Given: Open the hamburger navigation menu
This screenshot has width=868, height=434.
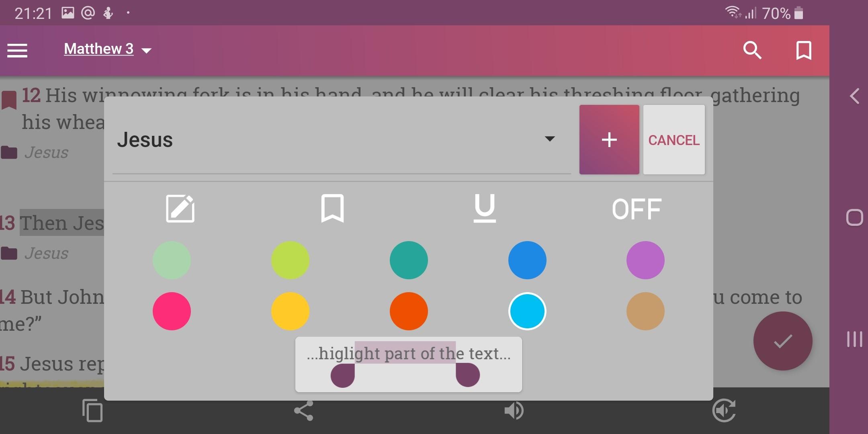Looking at the screenshot, I should [x=17, y=51].
